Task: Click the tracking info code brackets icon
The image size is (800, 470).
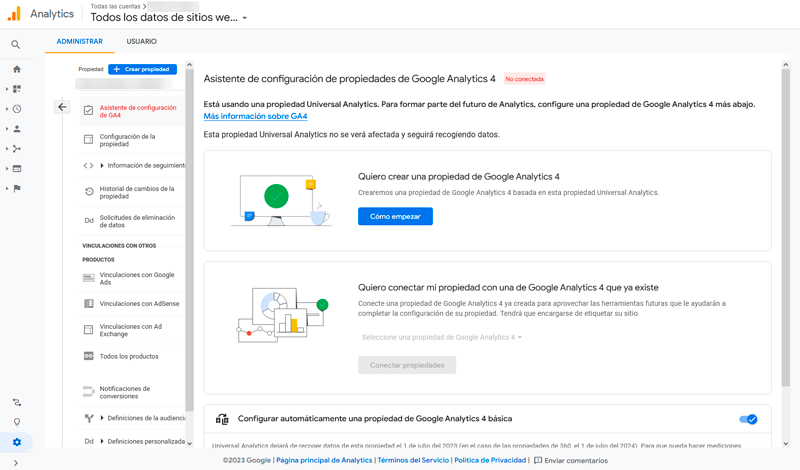Action: 88,165
